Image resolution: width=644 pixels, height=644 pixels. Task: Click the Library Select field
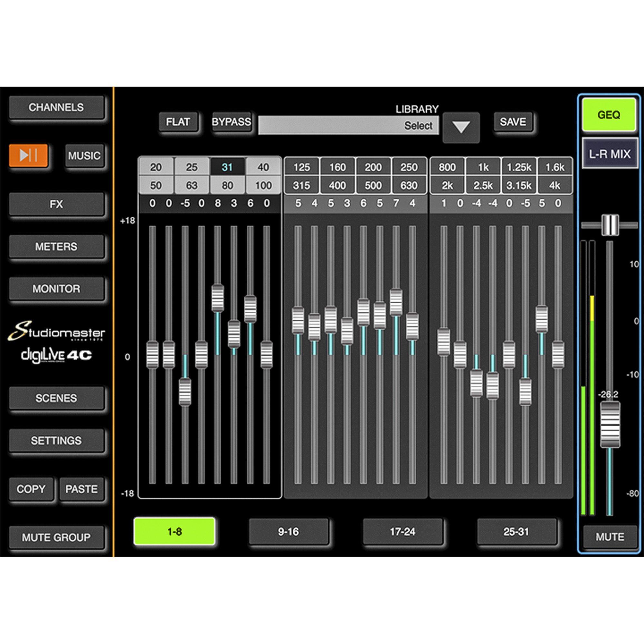click(x=348, y=125)
